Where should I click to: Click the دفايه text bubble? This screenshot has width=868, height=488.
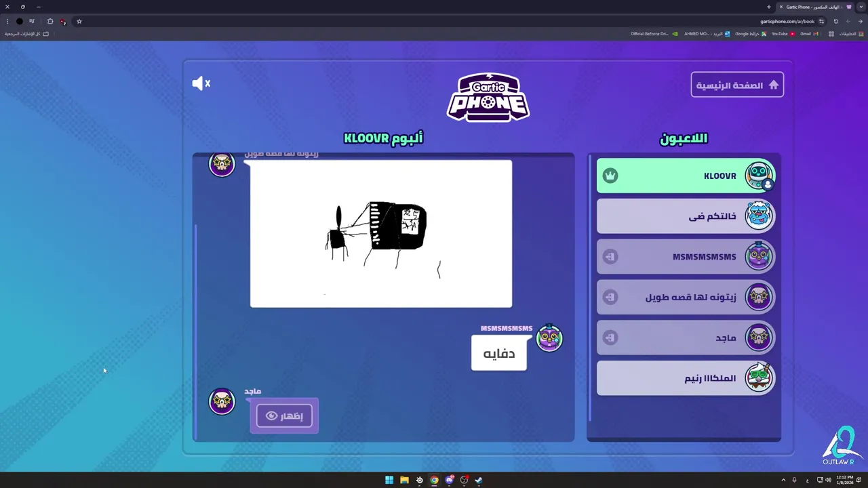499,353
